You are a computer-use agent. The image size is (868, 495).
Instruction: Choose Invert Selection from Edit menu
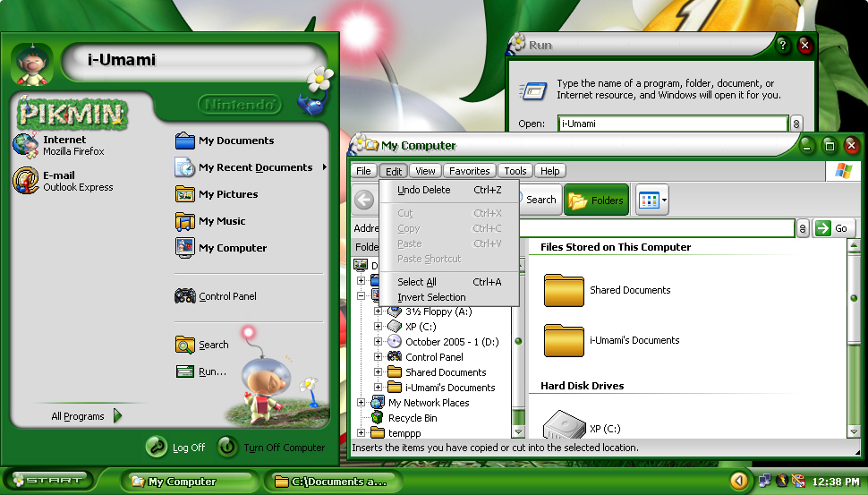coord(449,297)
